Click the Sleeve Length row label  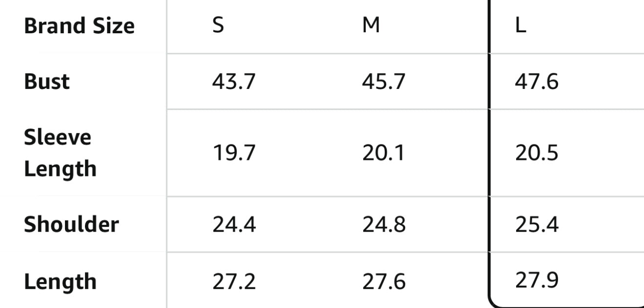coord(60,153)
